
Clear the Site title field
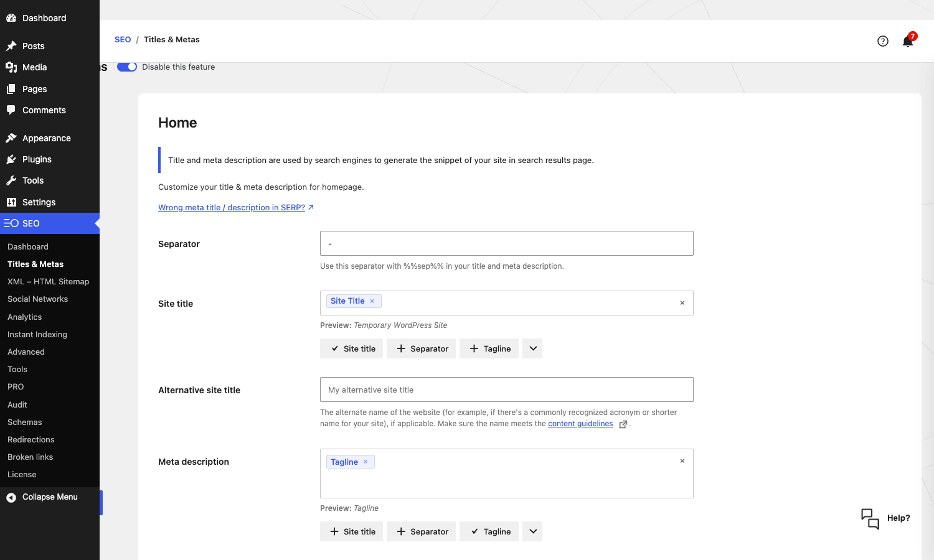coord(682,303)
